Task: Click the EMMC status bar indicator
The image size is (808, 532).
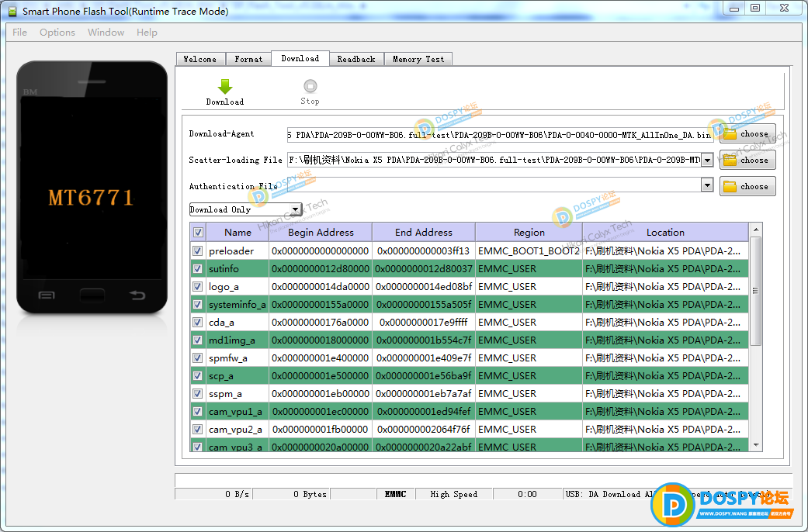Action: tap(395, 494)
